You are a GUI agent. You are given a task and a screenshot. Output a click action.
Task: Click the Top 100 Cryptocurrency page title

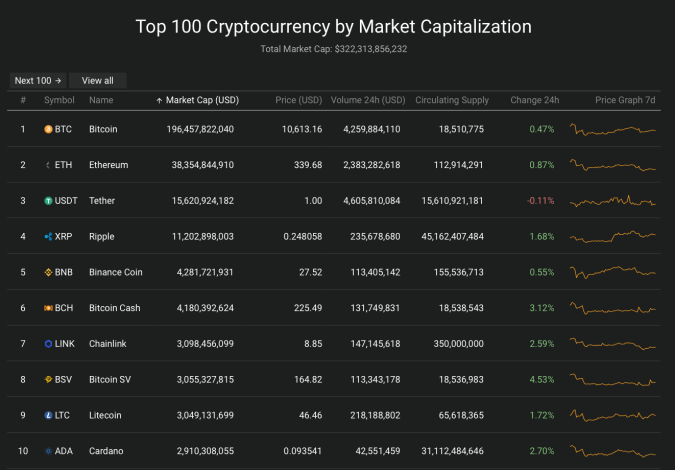(x=334, y=27)
